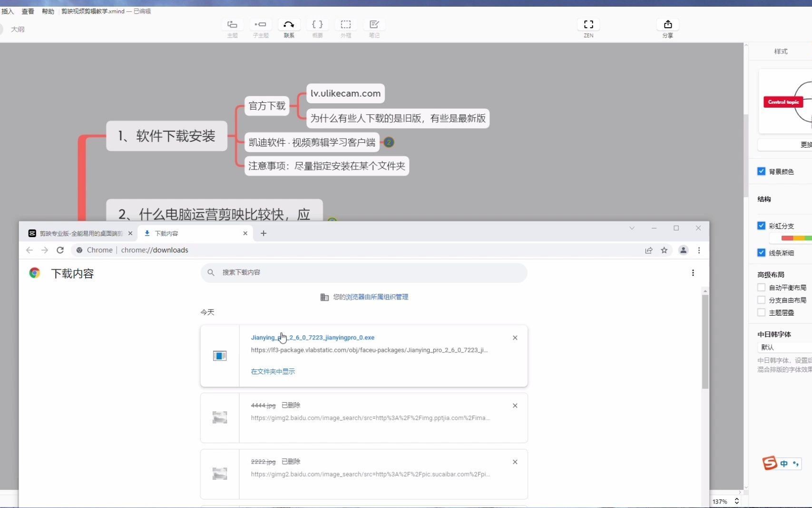Open Jianying_pro_2_6_0_7223 exe download link
Viewport: 812px width, 508px height.
(313, 338)
